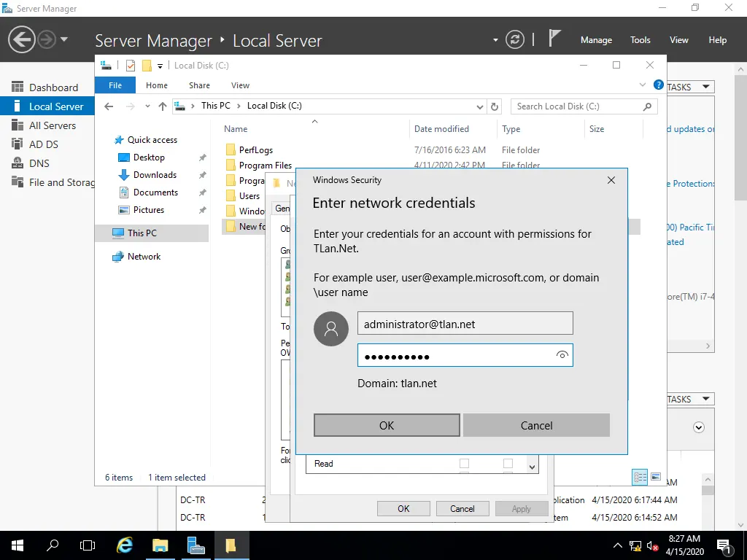Screen dimensions: 747x560
Task: Click the Search Local Disk (C:) box
Action: click(x=584, y=106)
